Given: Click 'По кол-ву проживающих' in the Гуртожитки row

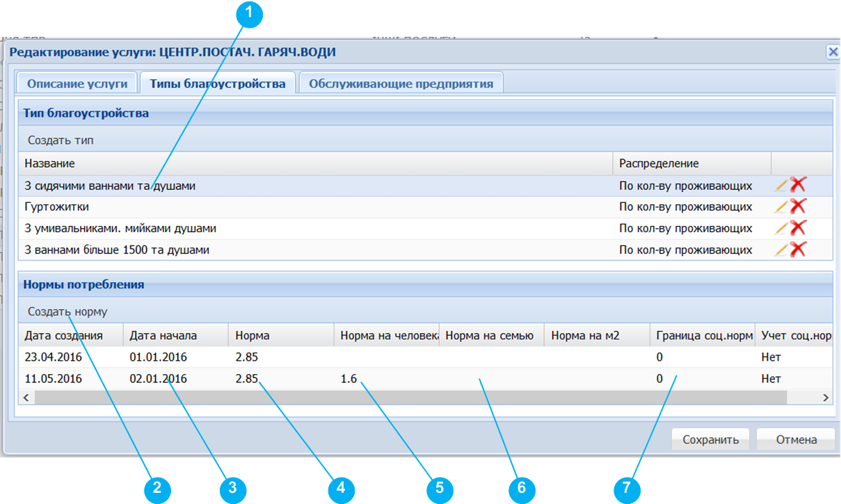Looking at the screenshot, I should 686,206.
